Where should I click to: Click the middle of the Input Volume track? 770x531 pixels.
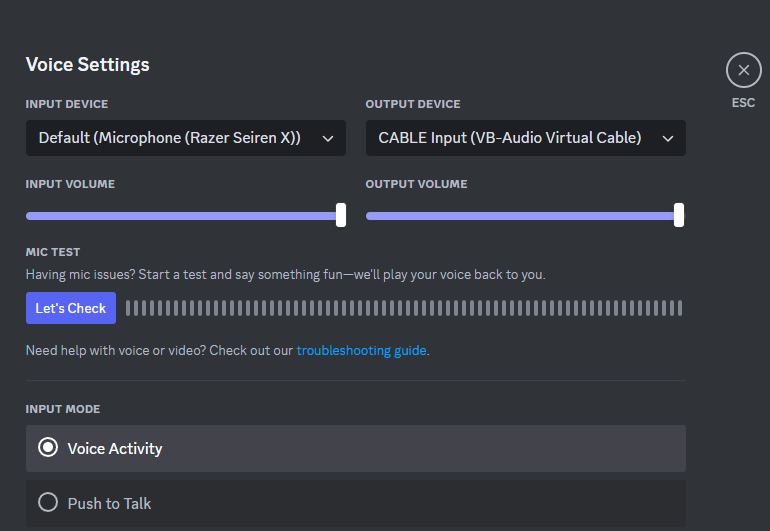(x=186, y=216)
